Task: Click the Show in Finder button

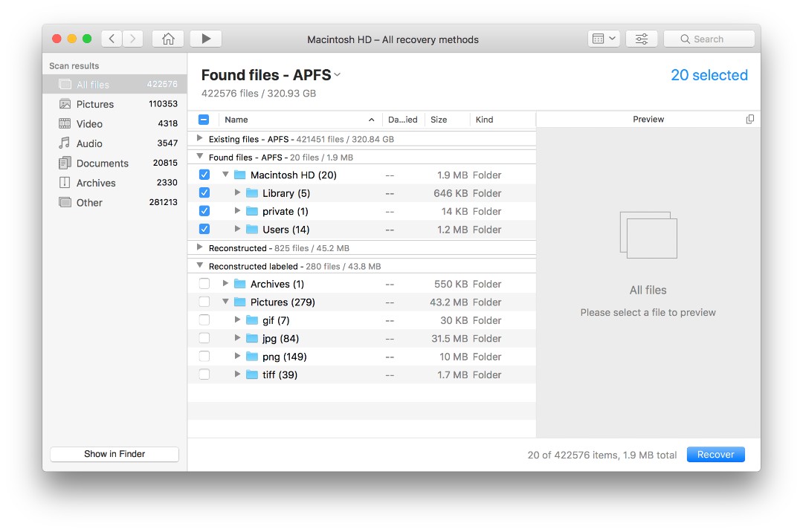Action: pyautogui.click(x=115, y=454)
